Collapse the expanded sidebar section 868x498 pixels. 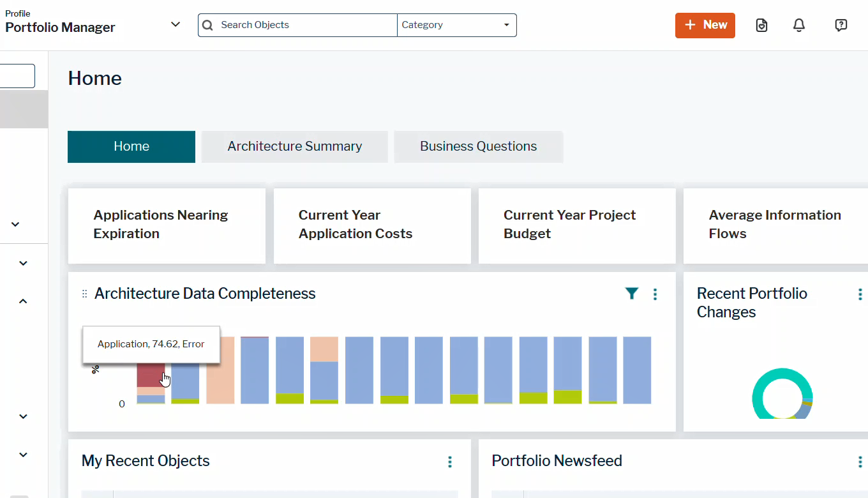click(x=22, y=300)
